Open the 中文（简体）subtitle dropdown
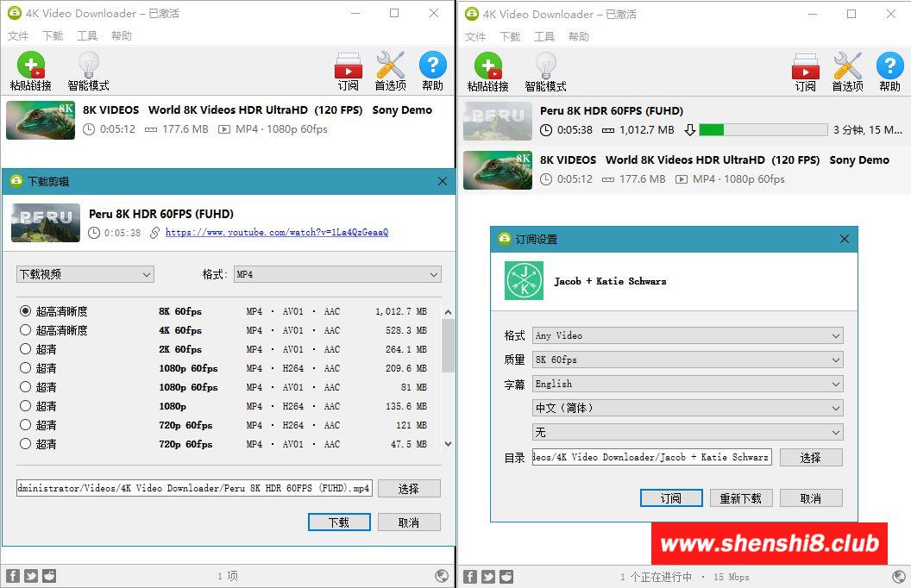Viewport: 911px width, 588px height. click(688, 408)
